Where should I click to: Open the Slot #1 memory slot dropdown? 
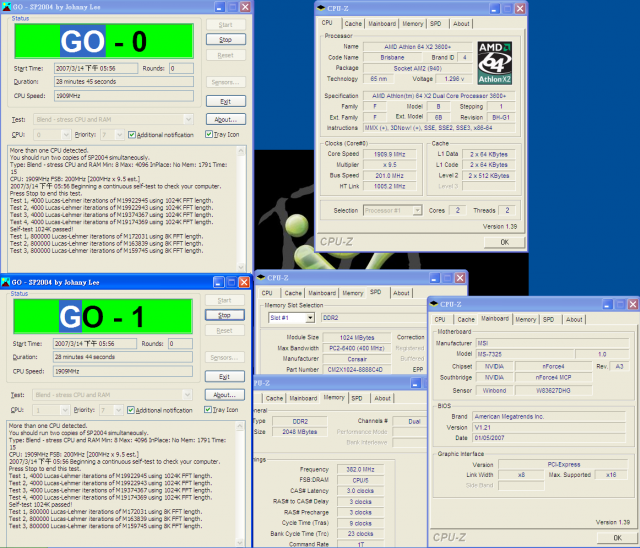pos(310,318)
